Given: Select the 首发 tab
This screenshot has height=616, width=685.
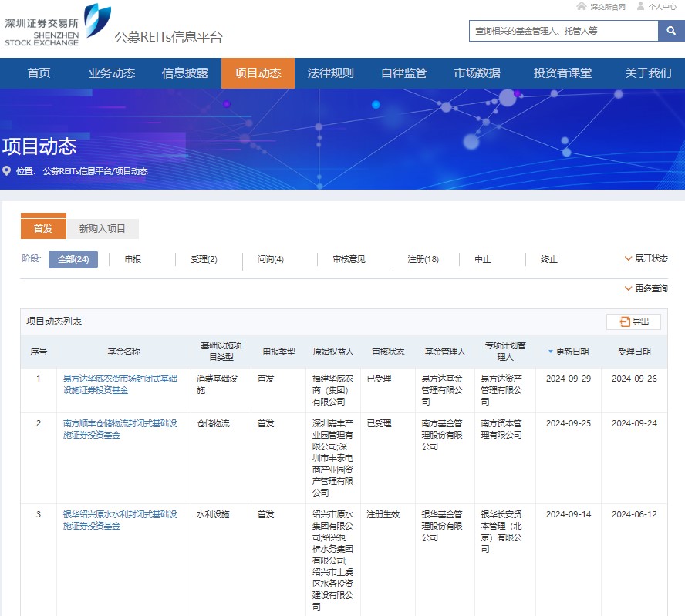Looking at the screenshot, I should coord(43,228).
